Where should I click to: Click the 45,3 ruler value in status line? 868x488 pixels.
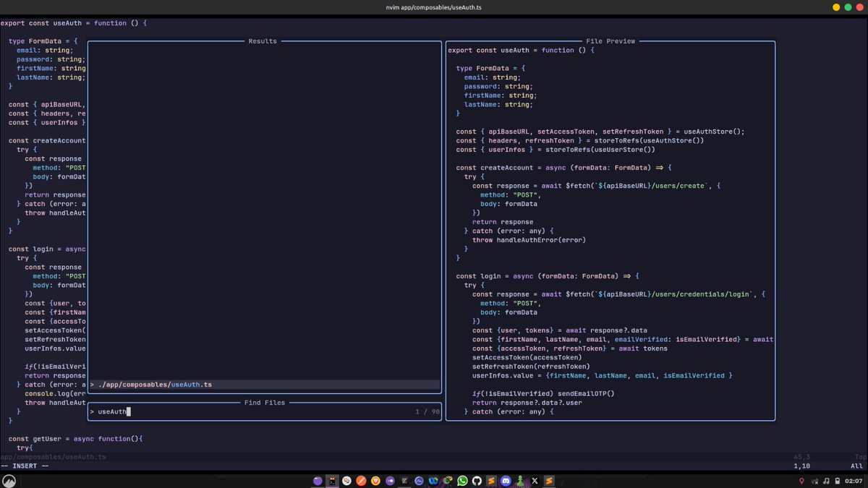801,457
